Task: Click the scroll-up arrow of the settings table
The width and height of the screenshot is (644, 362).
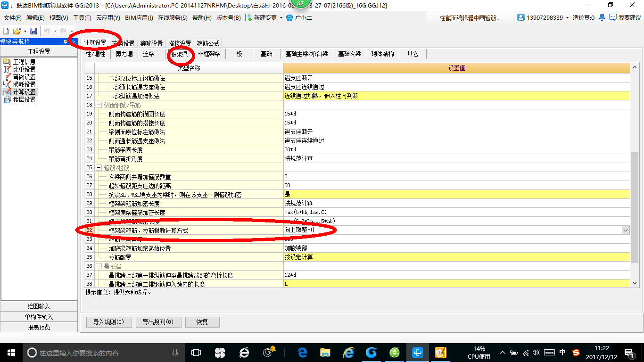Action: point(635,68)
